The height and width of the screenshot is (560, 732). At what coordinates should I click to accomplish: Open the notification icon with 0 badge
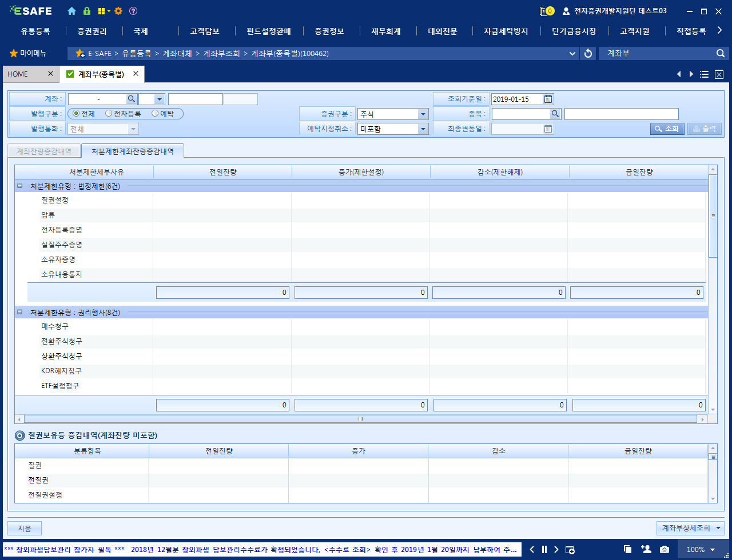(x=547, y=11)
